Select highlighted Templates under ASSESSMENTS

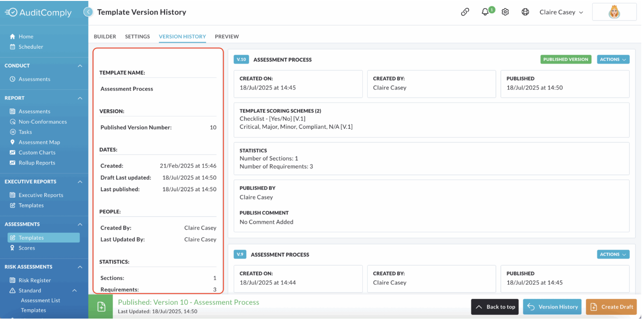click(44, 237)
